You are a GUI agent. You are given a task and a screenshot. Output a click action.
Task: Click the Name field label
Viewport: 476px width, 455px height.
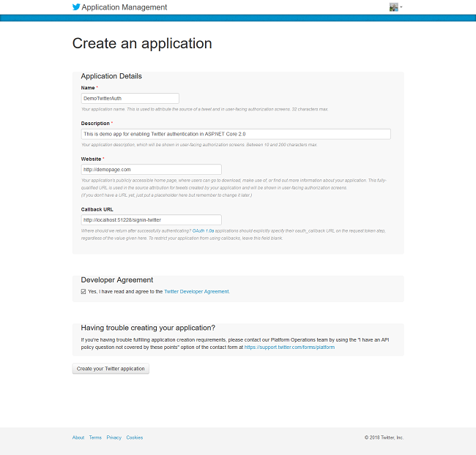[88, 88]
